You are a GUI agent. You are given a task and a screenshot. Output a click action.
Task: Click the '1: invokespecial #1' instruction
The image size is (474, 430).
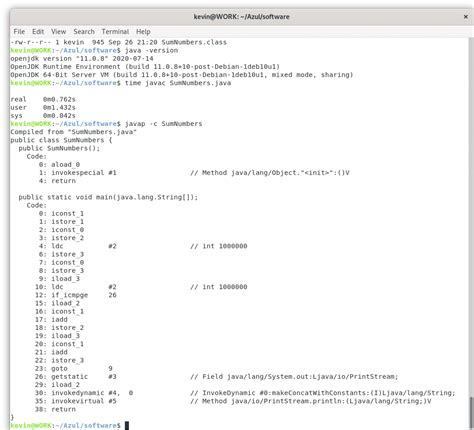(77, 173)
